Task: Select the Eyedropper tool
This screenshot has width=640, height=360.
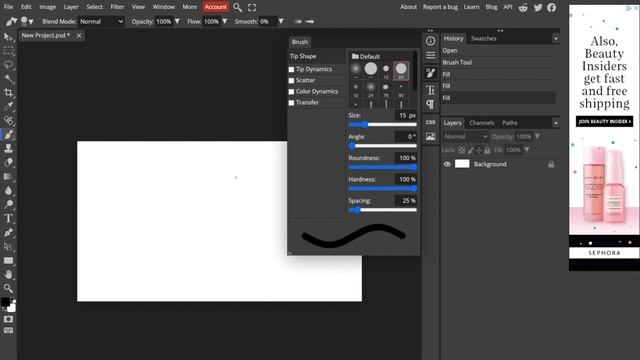Action: [x=8, y=107]
